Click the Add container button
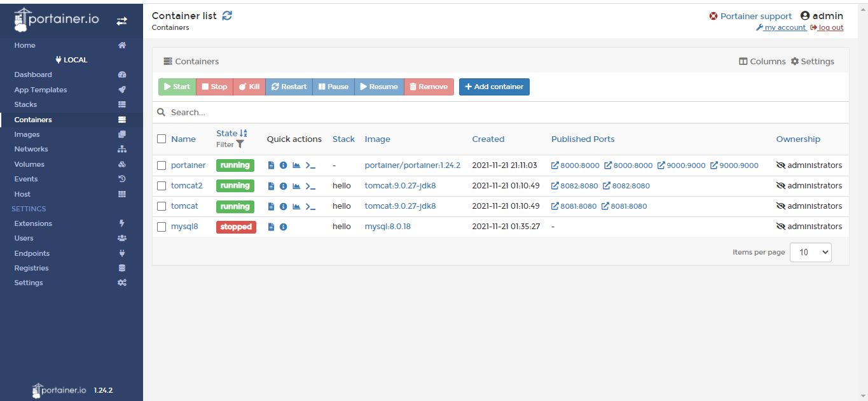 point(494,87)
